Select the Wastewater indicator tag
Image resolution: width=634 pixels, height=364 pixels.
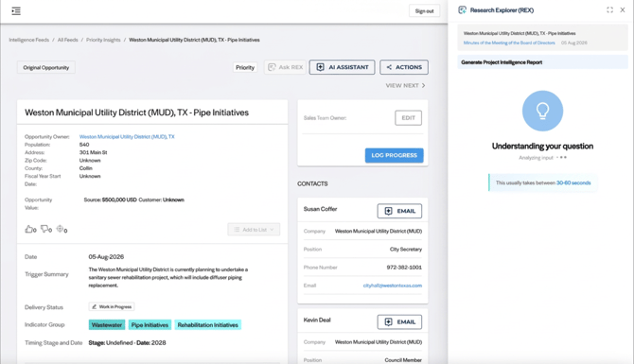click(107, 325)
